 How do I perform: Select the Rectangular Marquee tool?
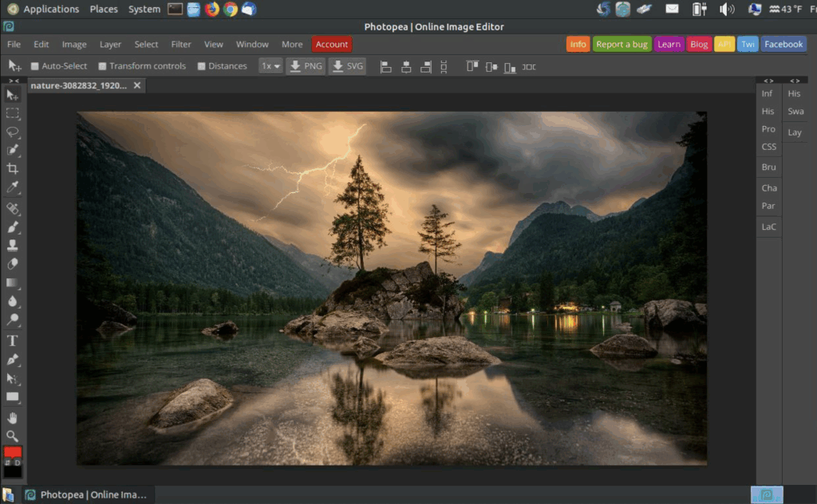click(x=13, y=113)
